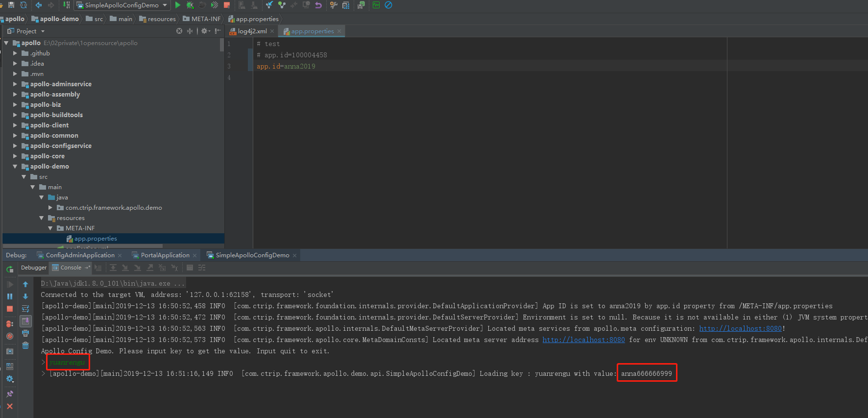This screenshot has width=868, height=418.
Task: Open the first http://localhost:8080 link with exclamation
Action: coord(740,328)
